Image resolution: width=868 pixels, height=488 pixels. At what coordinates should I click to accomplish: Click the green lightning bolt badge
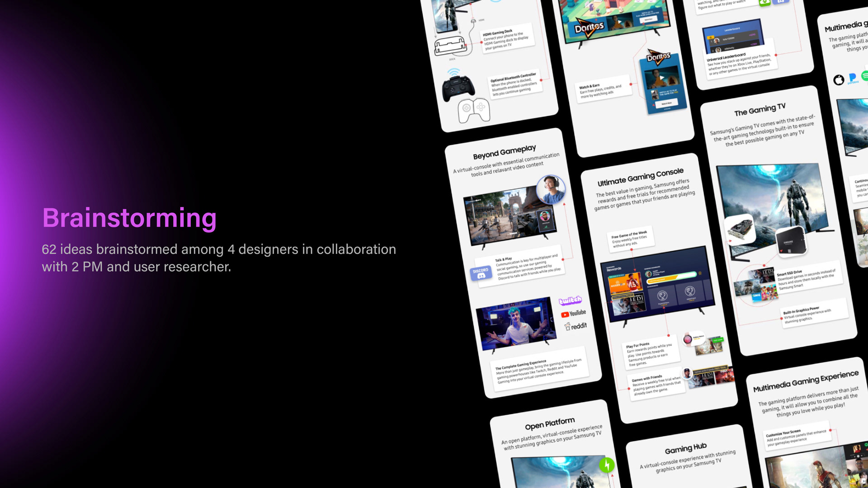(x=607, y=465)
